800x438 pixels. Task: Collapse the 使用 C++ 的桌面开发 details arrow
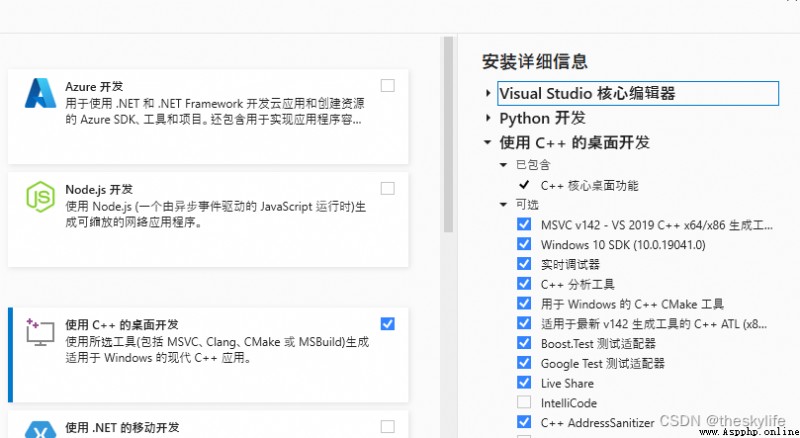[x=488, y=142]
